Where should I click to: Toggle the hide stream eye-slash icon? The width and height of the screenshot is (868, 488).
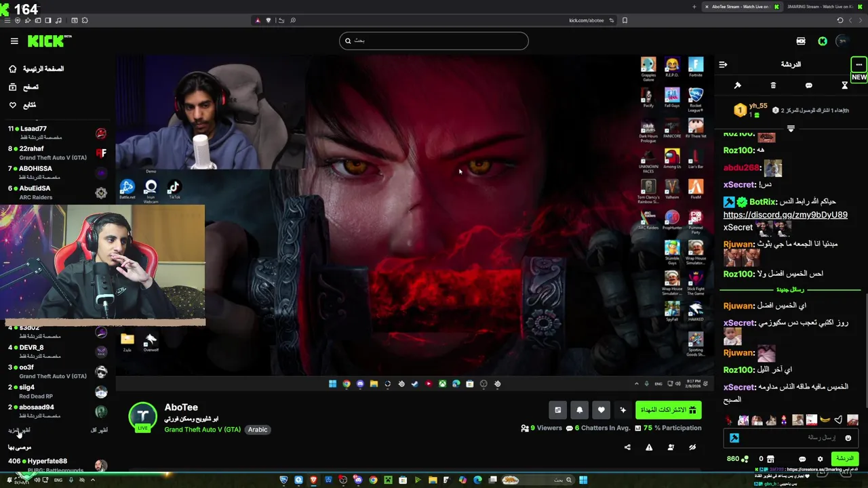(x=692, y=447)
